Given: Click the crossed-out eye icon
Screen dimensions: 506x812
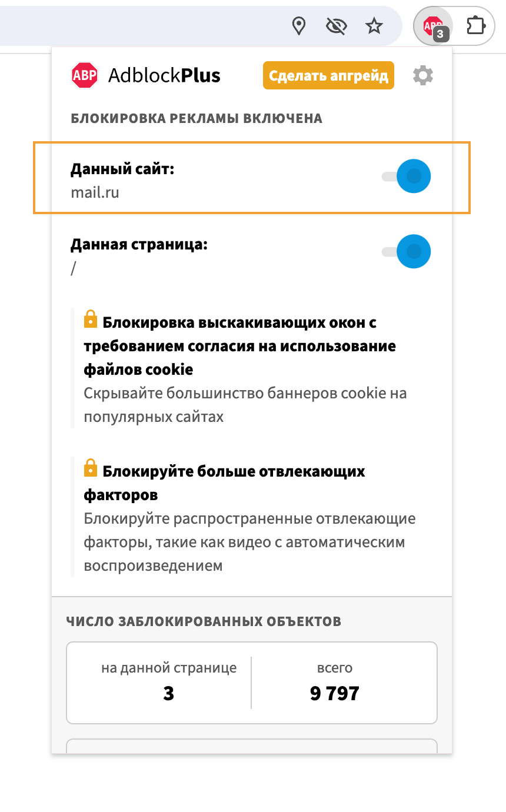Looking at the screenshot, I should (336, 26).
